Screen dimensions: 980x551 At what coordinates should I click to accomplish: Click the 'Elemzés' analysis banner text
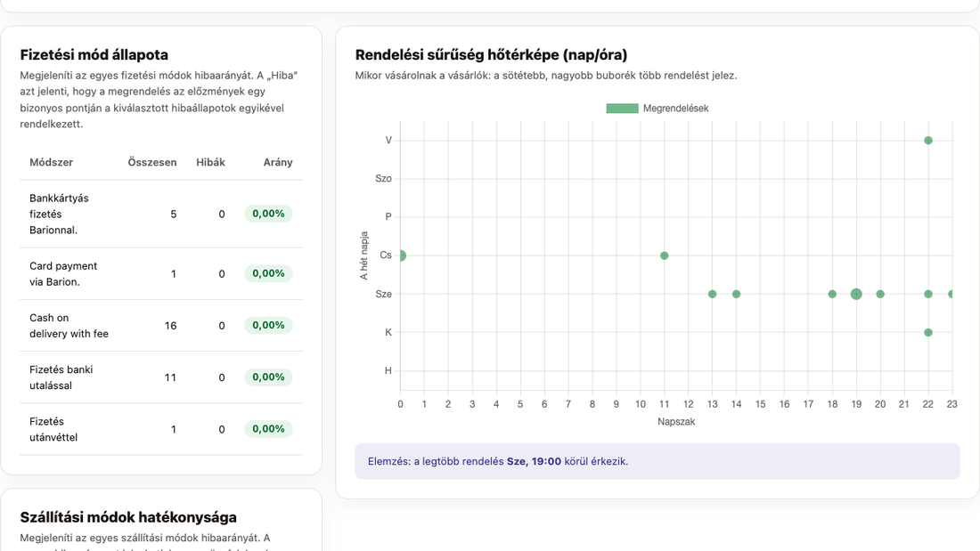498,462
